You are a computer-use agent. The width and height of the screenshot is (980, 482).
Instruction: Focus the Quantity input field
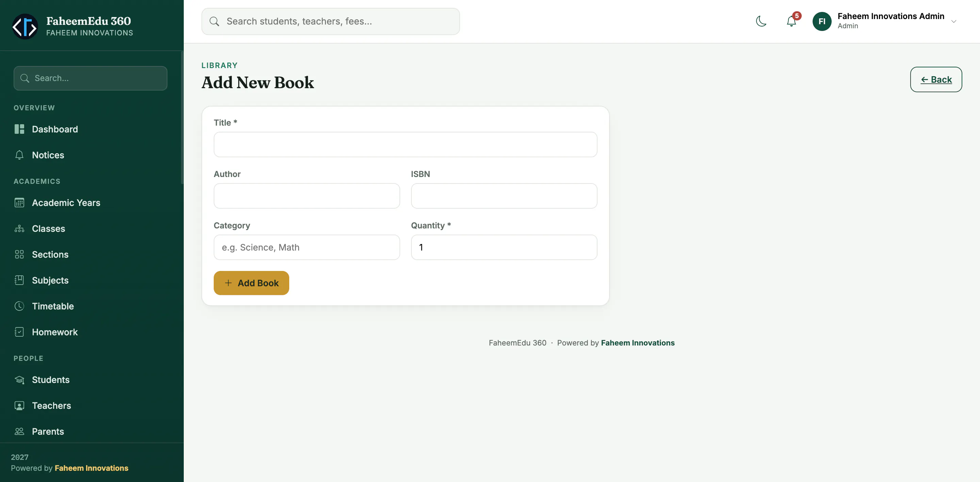coord(504,247)
